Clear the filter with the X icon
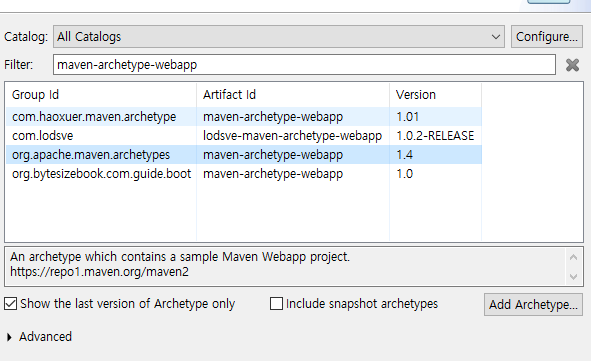 click(x=572, y=65)
